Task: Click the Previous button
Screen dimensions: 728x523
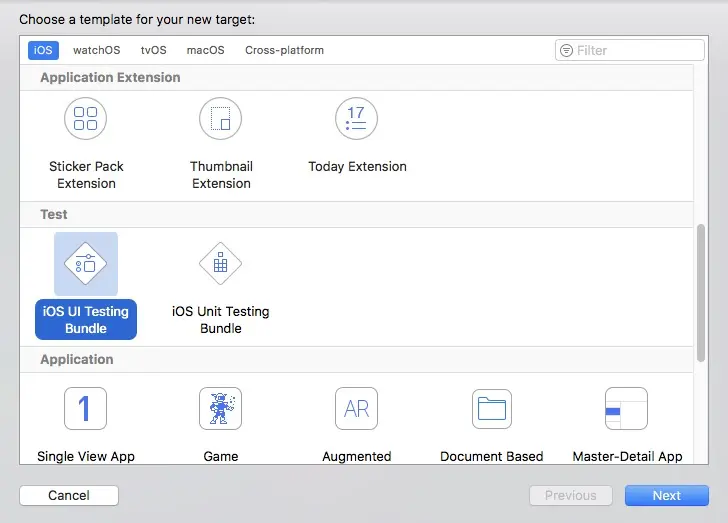Action: [x=571, y=495]
